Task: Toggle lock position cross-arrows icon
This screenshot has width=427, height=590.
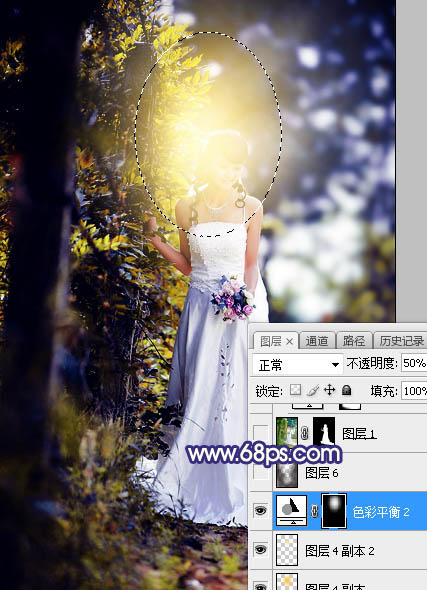Action: tap(330, 391)
